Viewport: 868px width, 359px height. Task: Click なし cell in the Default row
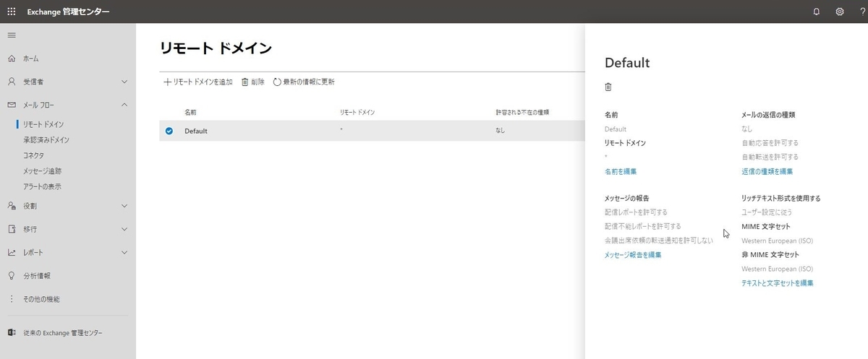[x=501, y=131]
